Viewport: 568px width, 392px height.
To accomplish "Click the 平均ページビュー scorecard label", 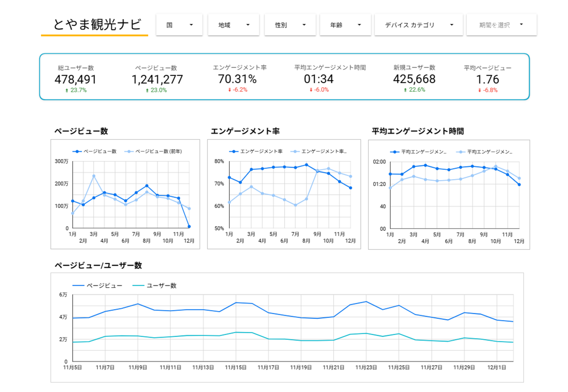I will 488,68.
